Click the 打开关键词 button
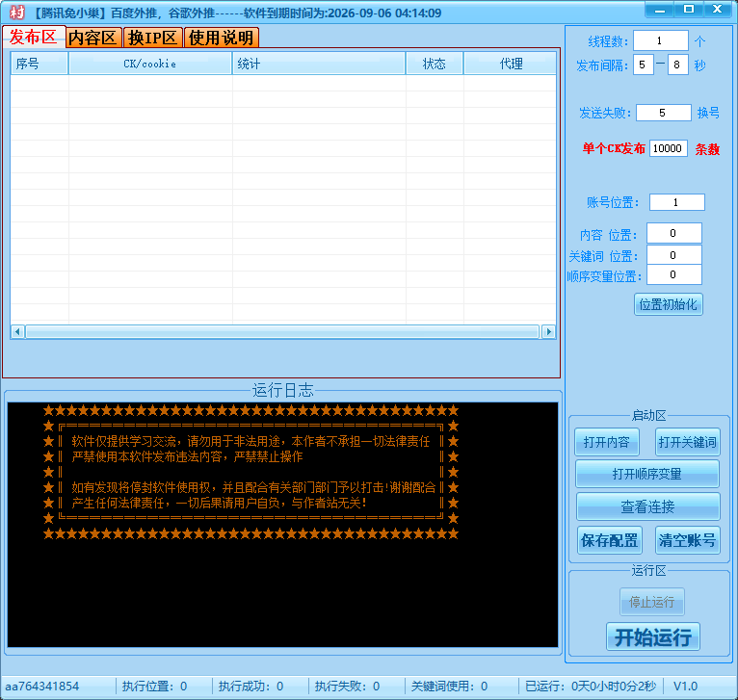Image resolution: width=738 pixels, height=700 pixels. [x=688, y=442]
